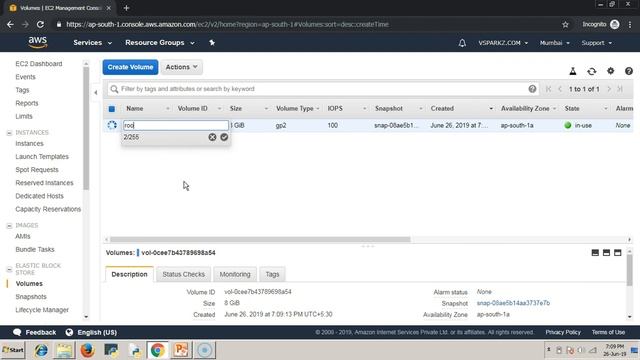Open Internet Explorer from taskbar

click(41, 350)
